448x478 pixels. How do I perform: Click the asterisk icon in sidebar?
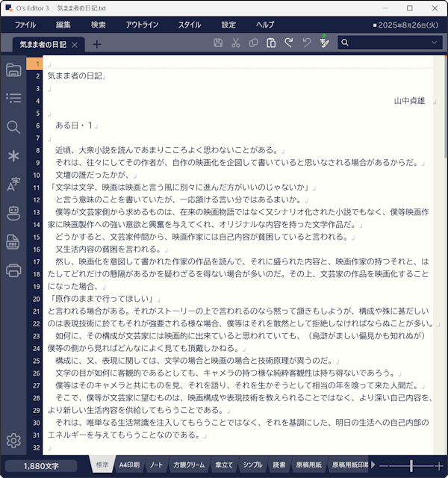(13, 155)
